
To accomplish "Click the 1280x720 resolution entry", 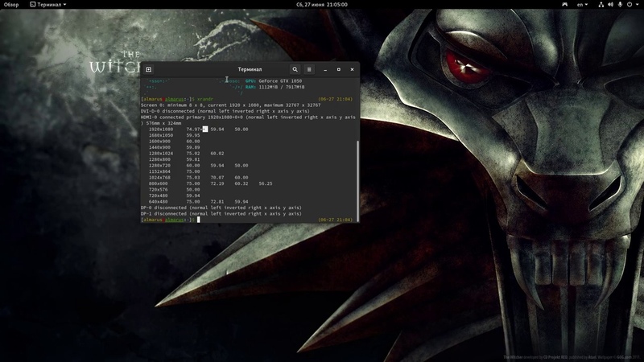I will pyautogui.click(x=159, y=166).
